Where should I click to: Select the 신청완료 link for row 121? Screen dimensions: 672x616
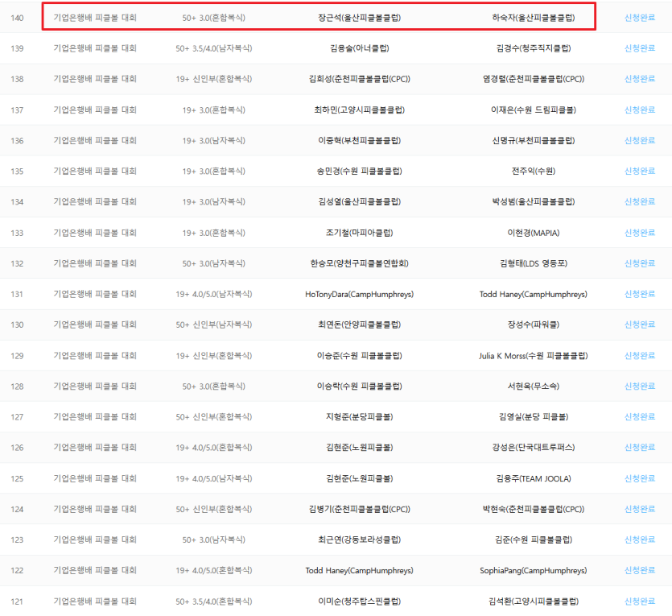point(639,601)
